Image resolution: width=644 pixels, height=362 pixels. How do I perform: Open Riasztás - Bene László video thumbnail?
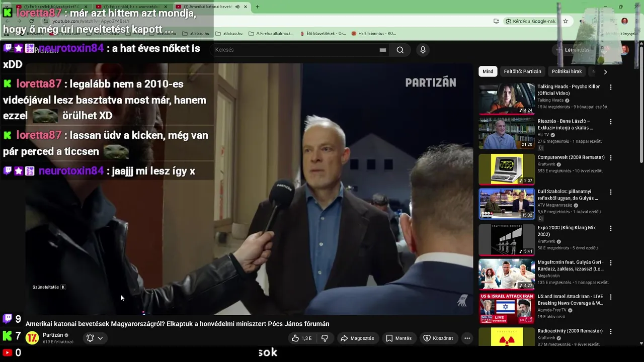(507, 133)
